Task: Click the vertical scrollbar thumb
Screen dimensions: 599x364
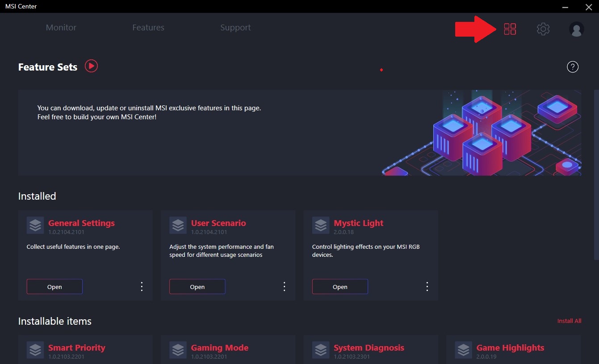Action: coord(596,175)
